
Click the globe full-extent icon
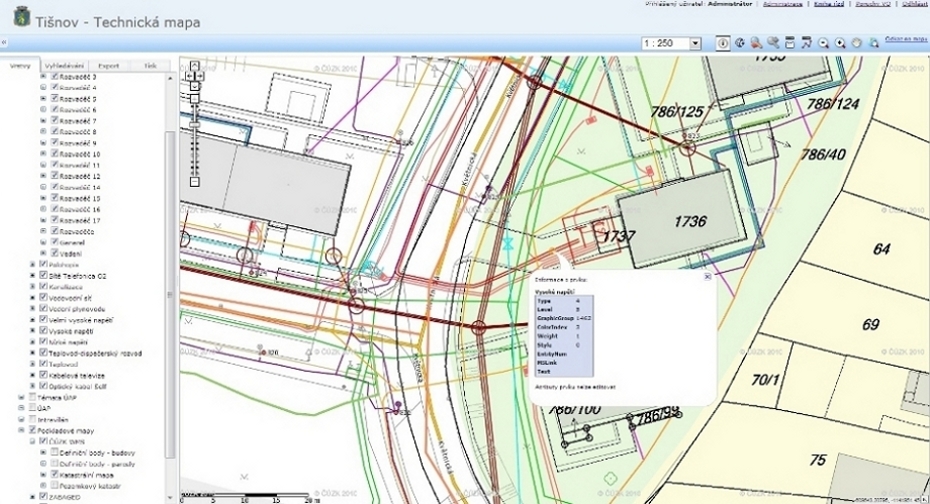click(x=741, y=44)
